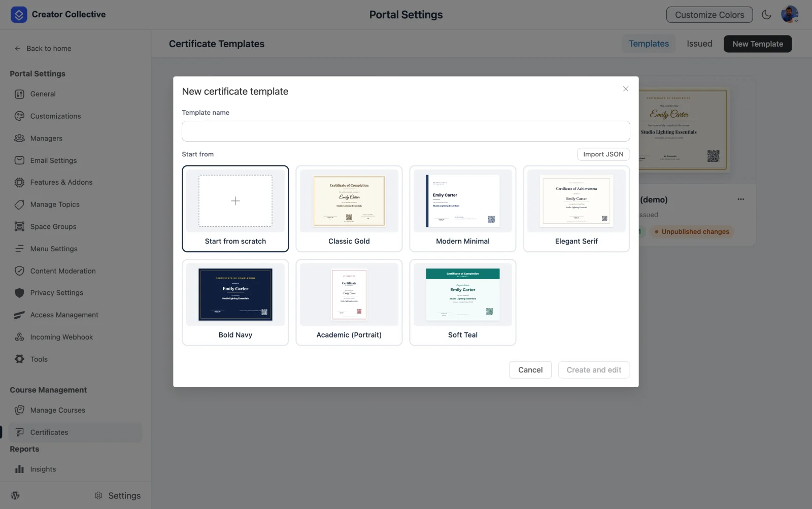Viewport: 812px width, 509px height.
Task: Select the Soft Teal template
Action: 463,302
